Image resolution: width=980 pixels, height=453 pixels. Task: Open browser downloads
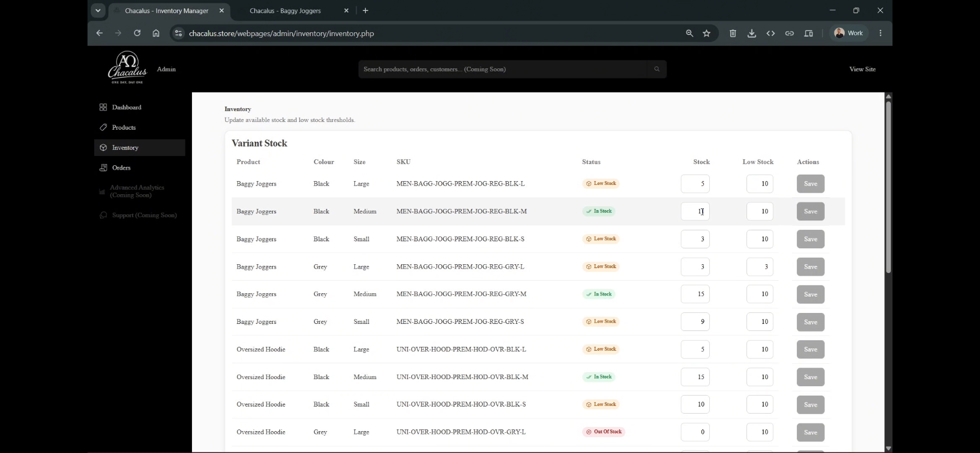(752, 33)
